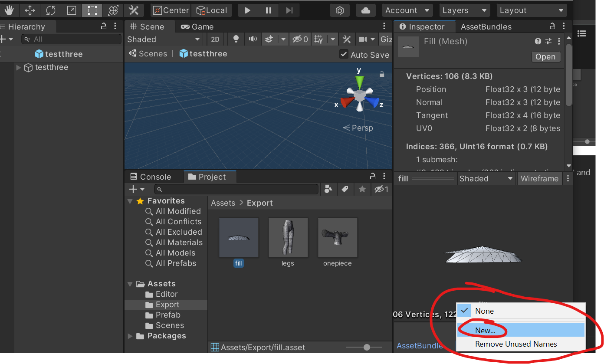The height and width of the screenshot is (364, 604).
Task: Open Unity Collaborate services icon
Action: [x=340, y=10]
